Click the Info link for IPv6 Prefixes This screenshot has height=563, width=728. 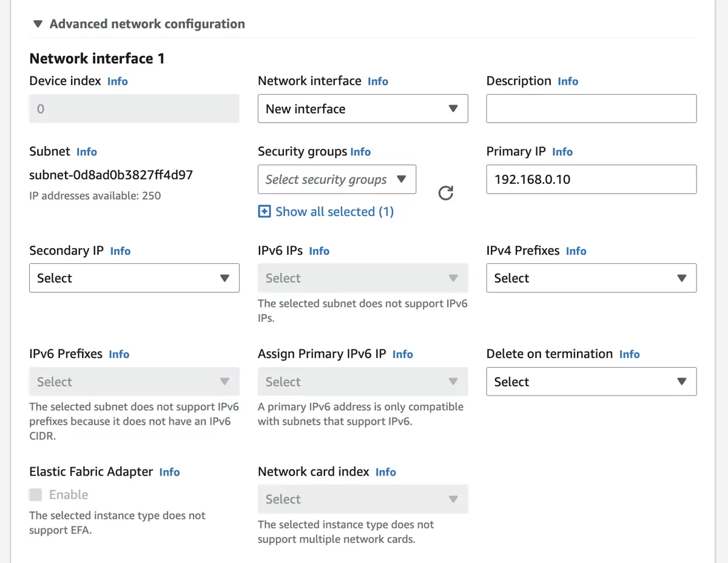click(x=119, y=354)
